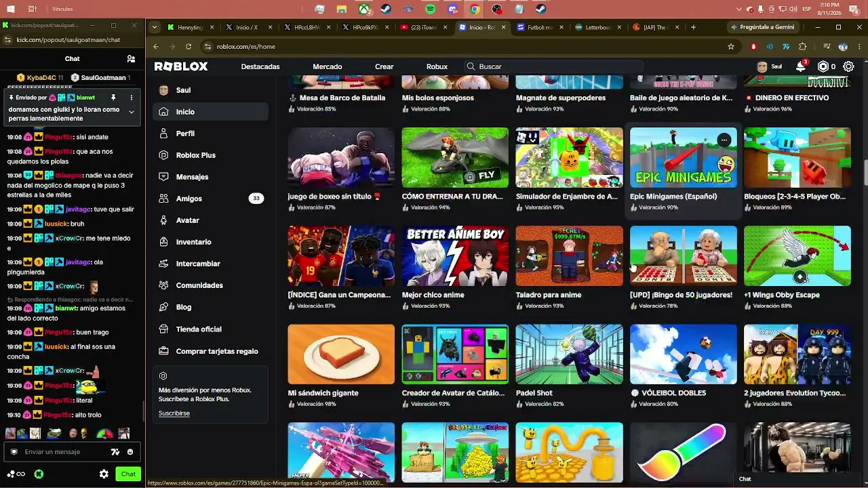Open emoji picker in Kick chat
This screenshot has width=868, height=488.
point(130,452)
